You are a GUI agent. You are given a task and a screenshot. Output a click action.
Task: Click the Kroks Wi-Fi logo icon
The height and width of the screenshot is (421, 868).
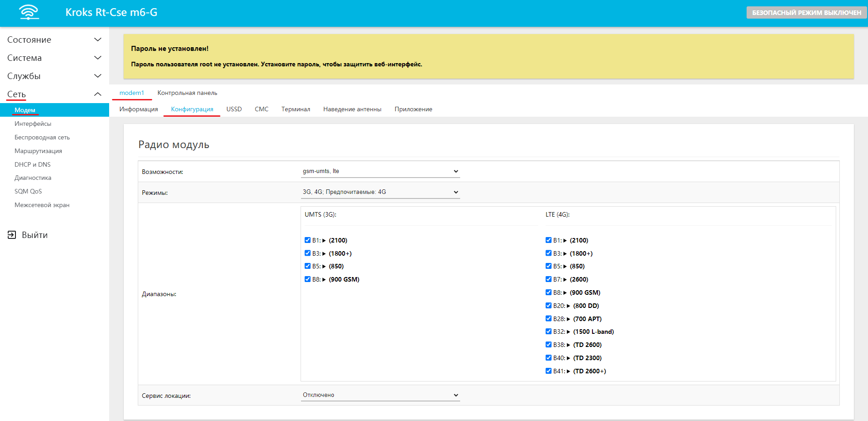(x=29, y=12)
